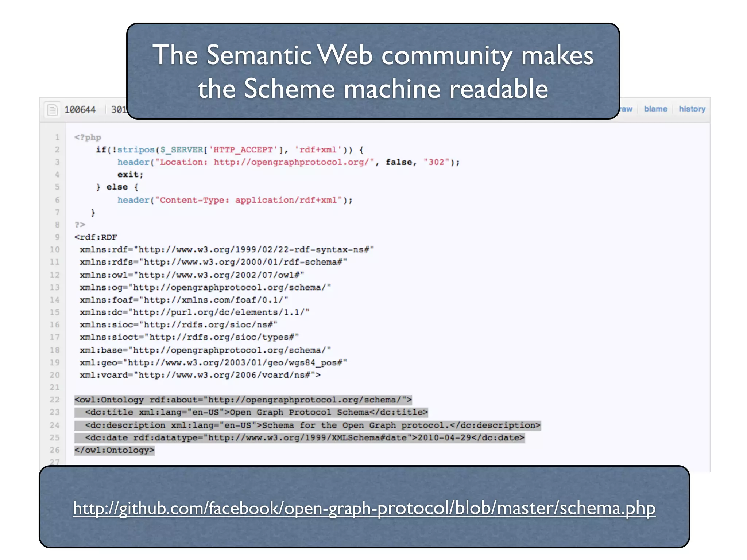Click the Semantic Web community title box
The image size is (747, 560).
373,71
